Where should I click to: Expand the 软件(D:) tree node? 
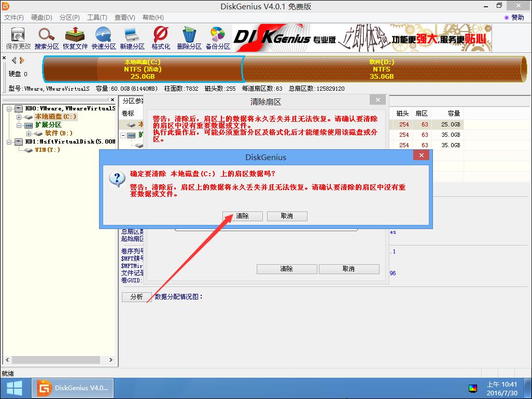point(29,134)
